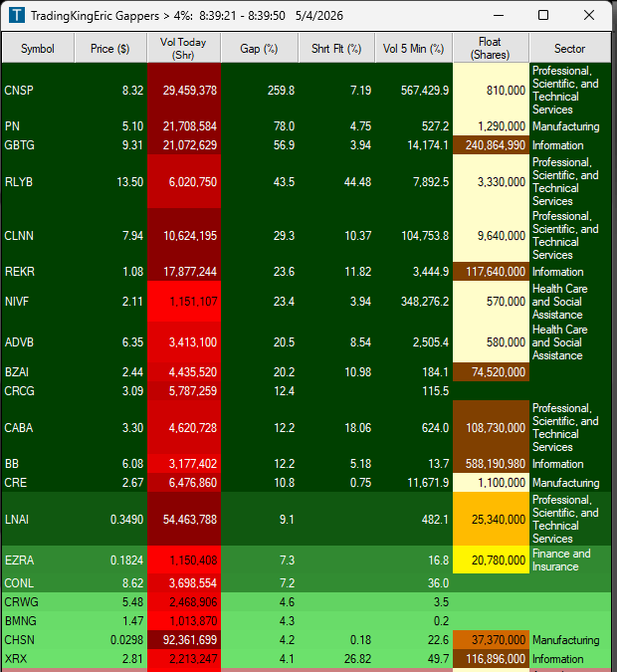Image resolution: width=617 pixels, height=672 pixels.
Task: Sort by Shrt Flt (%) column header
Action: (x=336, y=49)
